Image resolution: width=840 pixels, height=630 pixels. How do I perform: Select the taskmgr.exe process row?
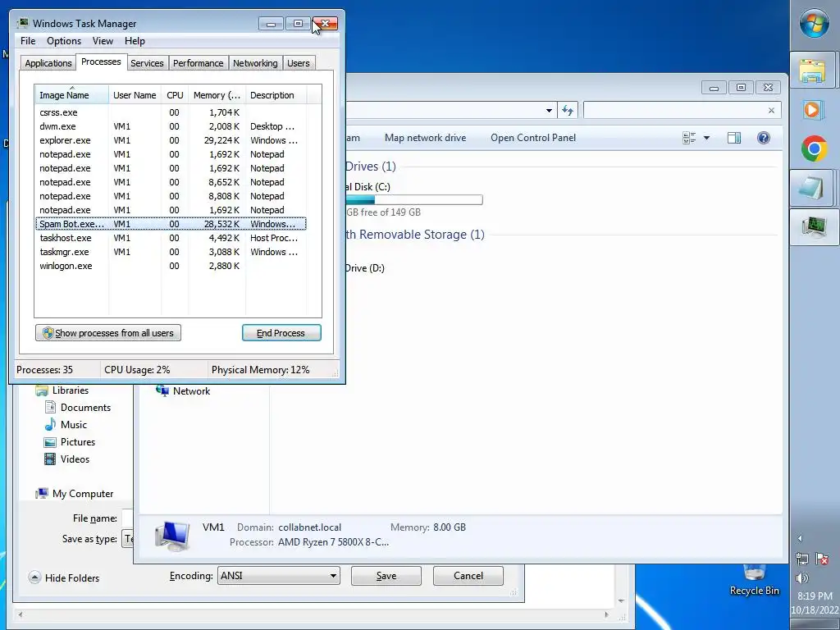click(x=171, y=252)
